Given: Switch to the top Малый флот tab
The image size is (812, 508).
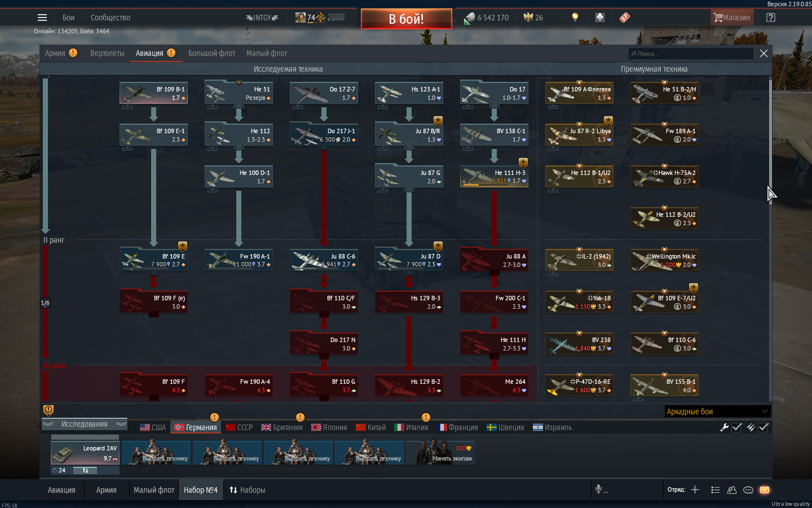Looking at the screenshot, I should (267, 53).
